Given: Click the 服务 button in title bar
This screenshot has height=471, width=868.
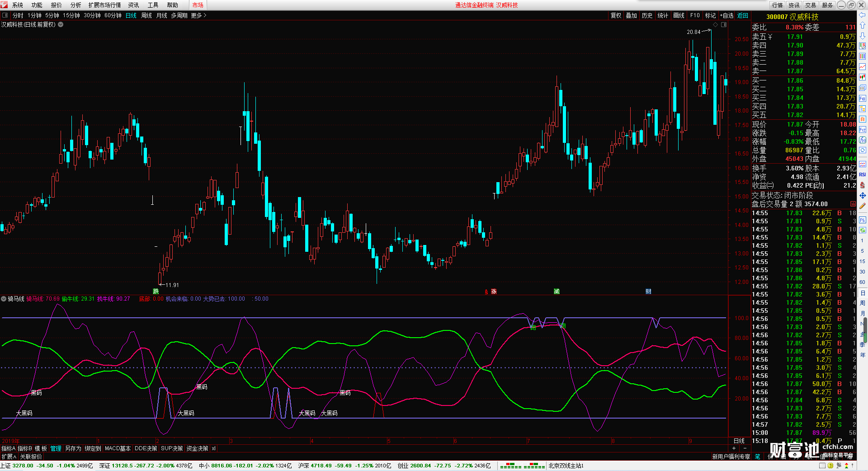Looking at the screenshot, I should point(827,5).
